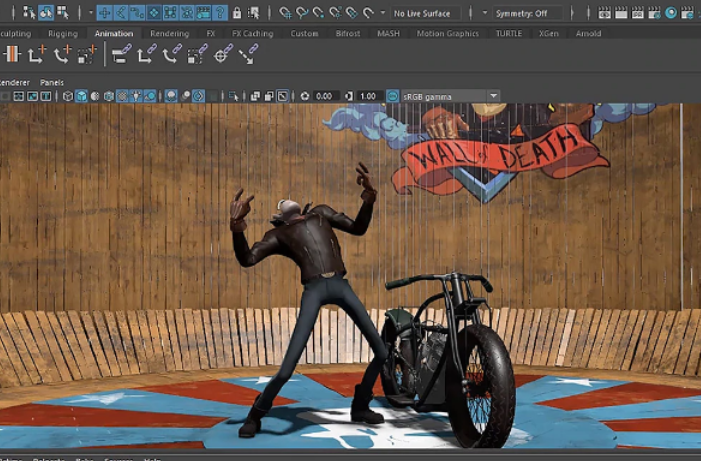701x461 pixels.
Task: Toggle use all lights bulb icon
Action: pyautogui.click(x=135, y=96)
